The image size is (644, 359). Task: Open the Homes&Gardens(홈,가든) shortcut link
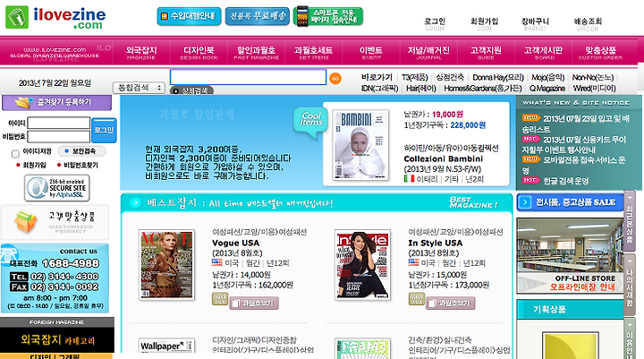pyautogui.click(x=483, y=88)
